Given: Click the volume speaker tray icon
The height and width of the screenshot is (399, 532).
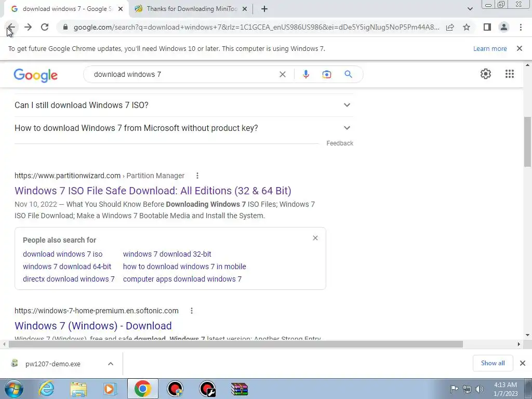Looking at the screenshot, I should pyautogui.click(x=480, y=389).
